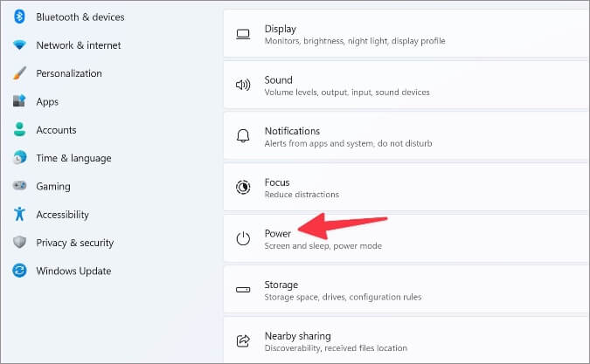590x364 pixels.
Task: Click the Apps icon in the sidebar
Action: [19, 101]
